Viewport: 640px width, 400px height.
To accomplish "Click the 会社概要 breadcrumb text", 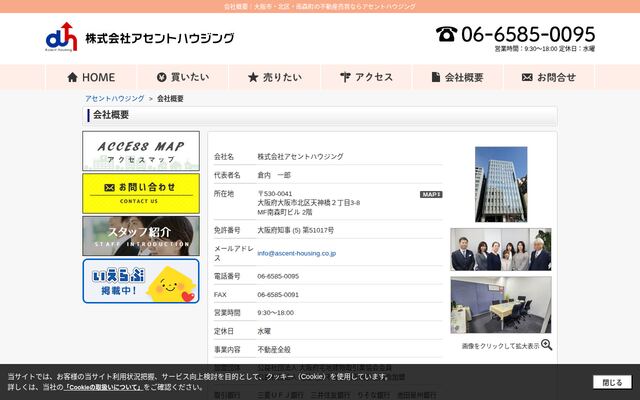I will 170,98.
